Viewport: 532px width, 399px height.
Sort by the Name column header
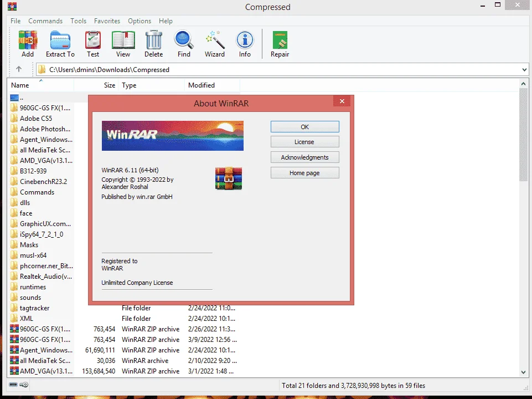(40, 85)
